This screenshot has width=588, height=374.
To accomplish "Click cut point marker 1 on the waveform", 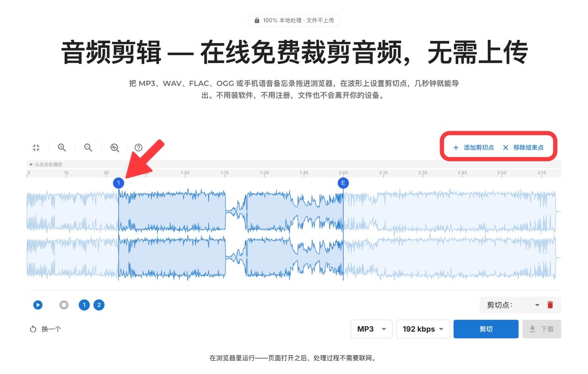I will coord(119,183).
